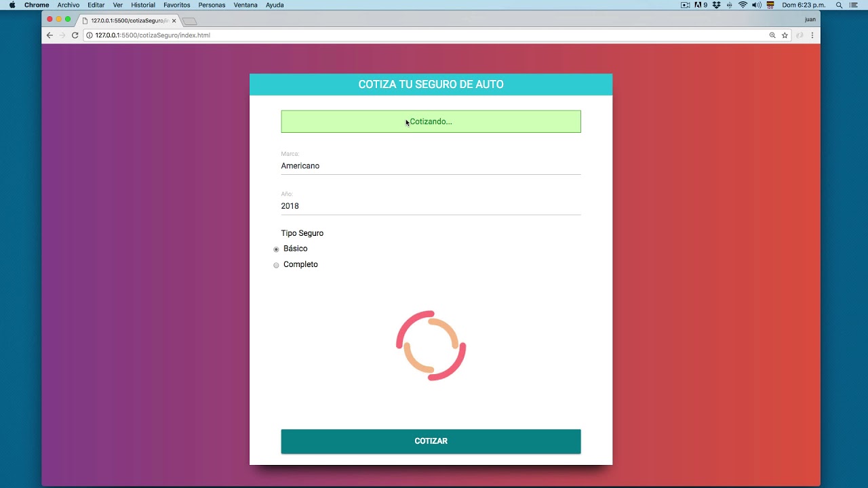Select the Completo insurance type
The height and width of the screenshot is (488, 868).
(x=276, y=265)
